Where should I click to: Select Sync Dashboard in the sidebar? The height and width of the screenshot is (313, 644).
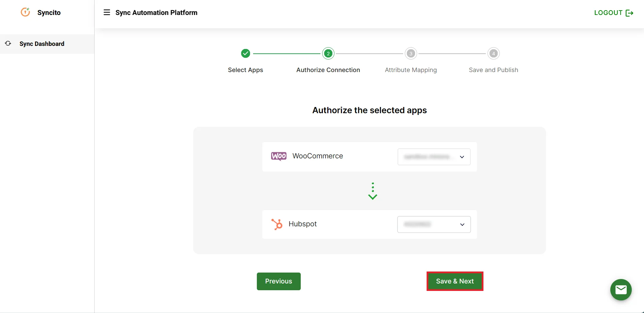click(42, 44)
